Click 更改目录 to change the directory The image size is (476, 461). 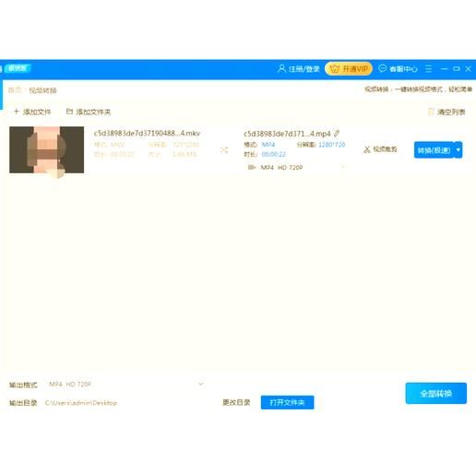pyautogui.click(x=236, y=402)
